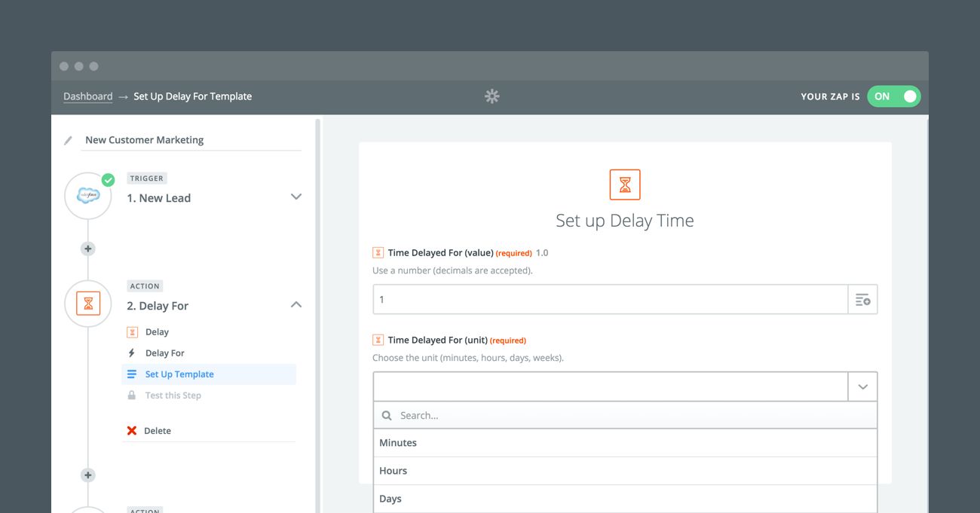The height and width of the screenshot is (513, 980).
Task: Open the "1. New Lead" step title
Action: click(x=159, y=198)
